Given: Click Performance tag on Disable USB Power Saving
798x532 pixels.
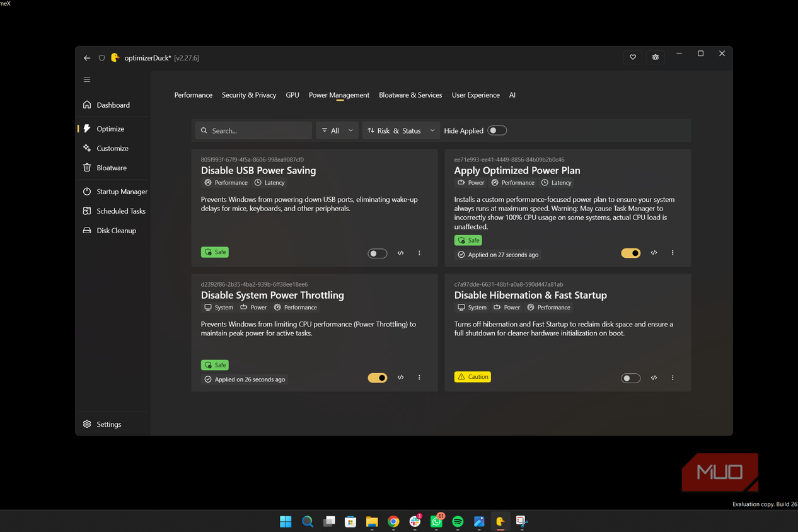Looking at the screenshot, I should tap(226, 183).
